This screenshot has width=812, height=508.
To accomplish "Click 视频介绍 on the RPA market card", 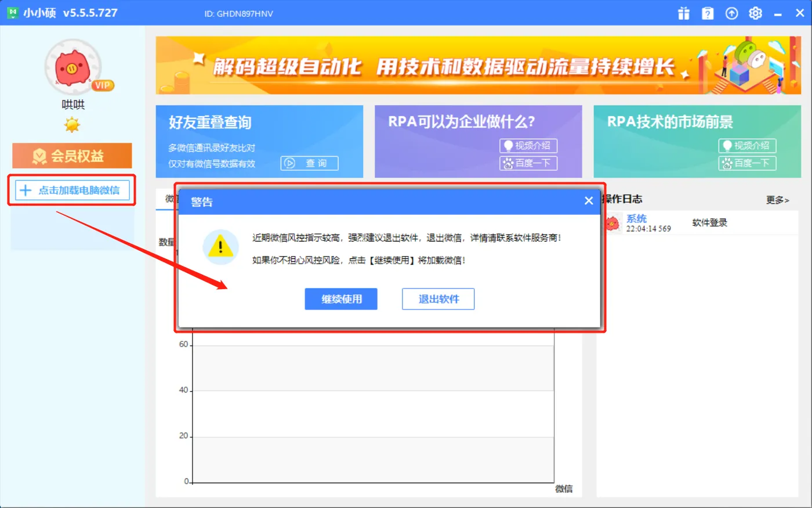I will pos(746,145).
